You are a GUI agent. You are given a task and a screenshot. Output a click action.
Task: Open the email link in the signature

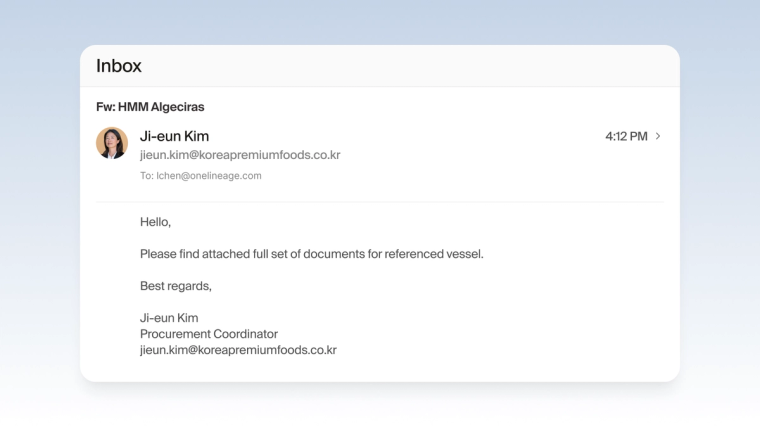pyautogui.click(x=238, y=350)
